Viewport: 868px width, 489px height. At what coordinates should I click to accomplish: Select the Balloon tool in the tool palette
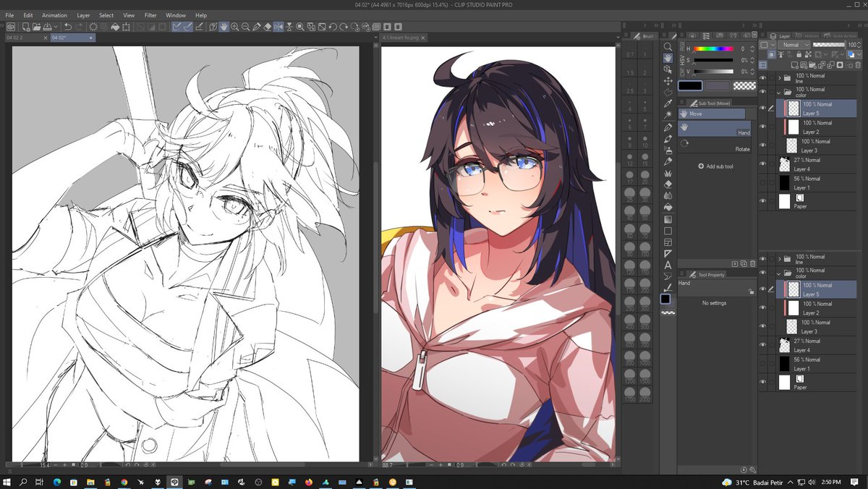668,276
